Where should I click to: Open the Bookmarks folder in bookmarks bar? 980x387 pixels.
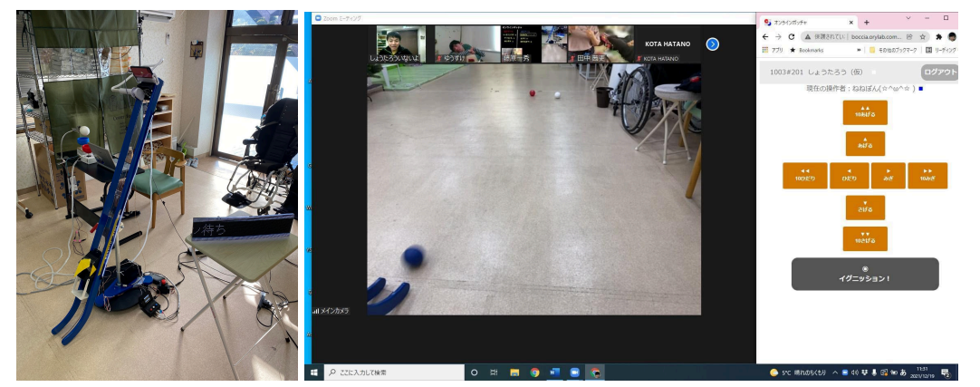point(807,50)
